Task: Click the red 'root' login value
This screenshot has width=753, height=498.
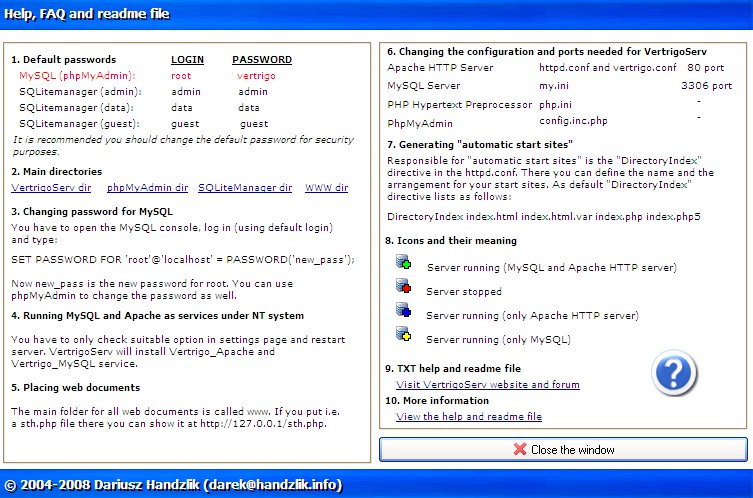Action: (181, 76)
